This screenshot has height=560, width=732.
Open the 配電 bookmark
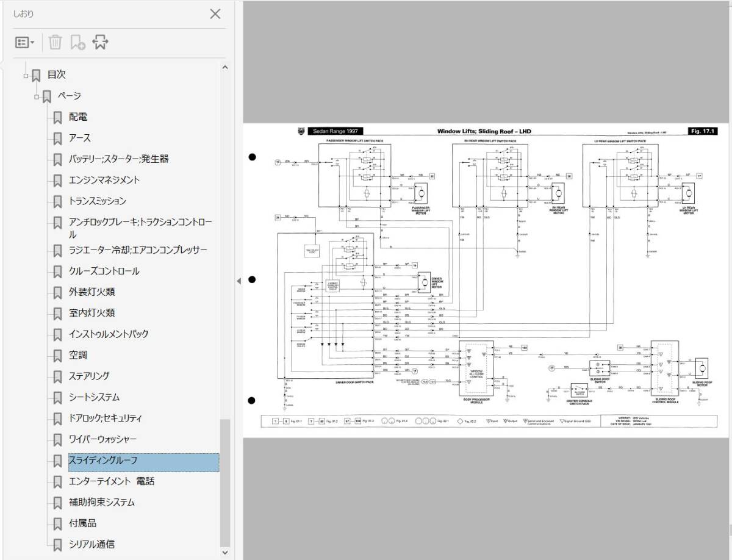pos(77,117)
